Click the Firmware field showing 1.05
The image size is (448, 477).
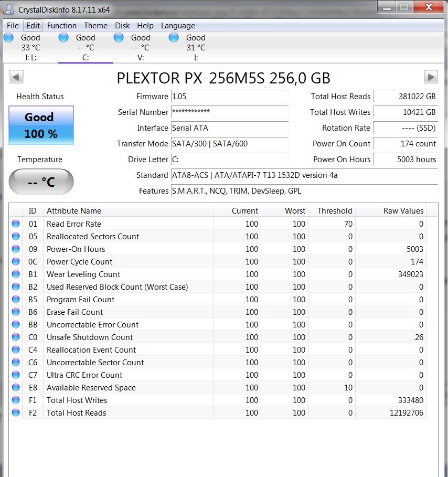pyautogui.click(x=230, y=97)
